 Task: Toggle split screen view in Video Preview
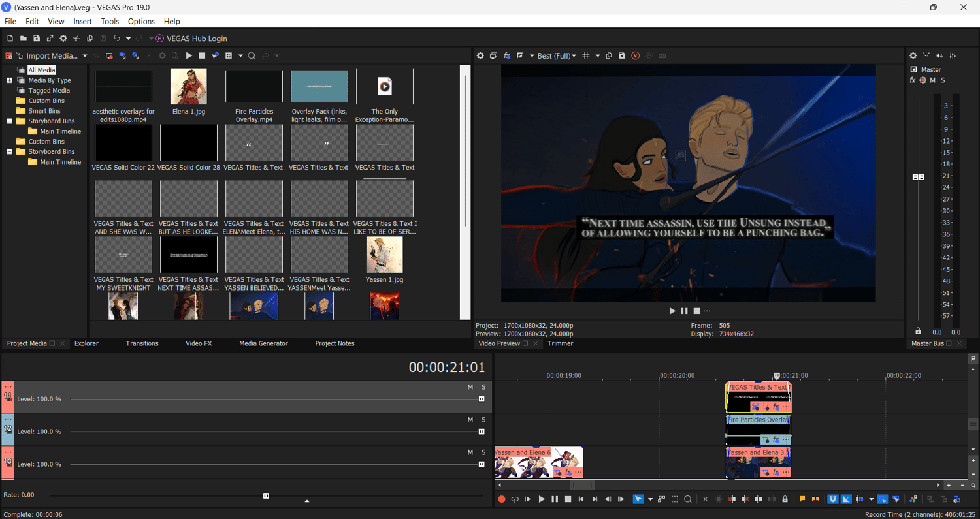pos(520,56)
